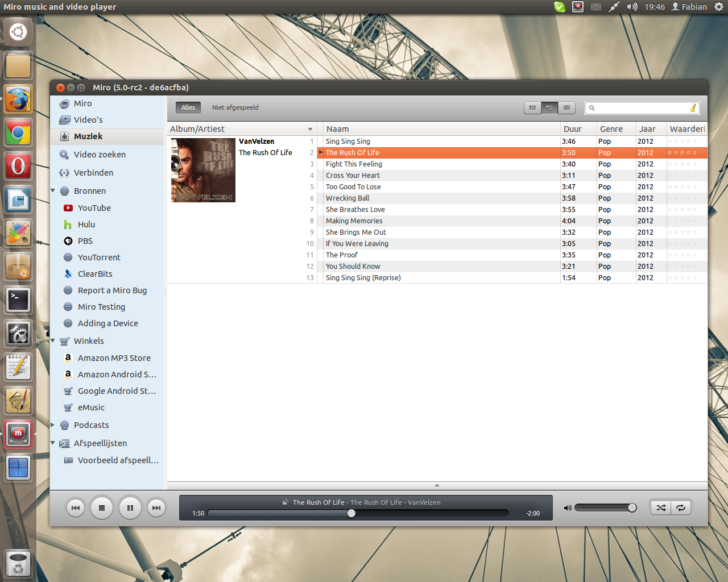Rate The Rush Of Life stars

[x=682, y=153]
